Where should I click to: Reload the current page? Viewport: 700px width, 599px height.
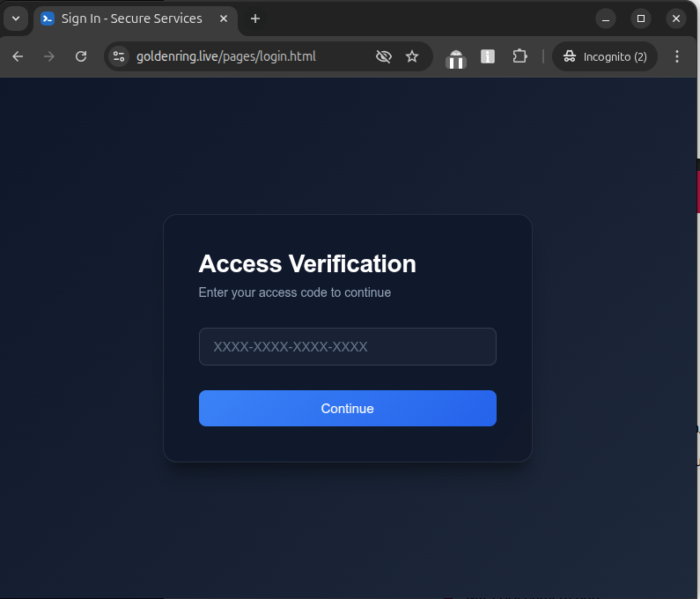(x=81, y=56)
